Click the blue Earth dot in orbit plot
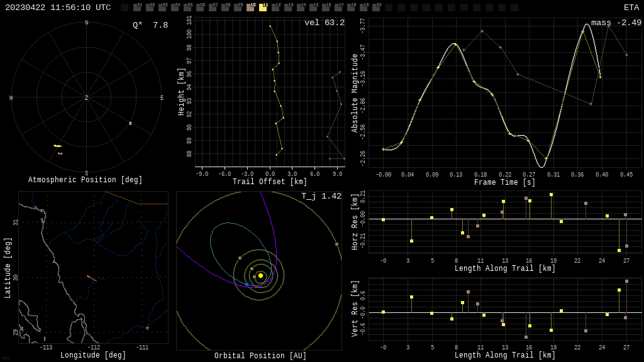Image resolution: width=644 pixels, height=362 pixels. [x=247, y=284]
